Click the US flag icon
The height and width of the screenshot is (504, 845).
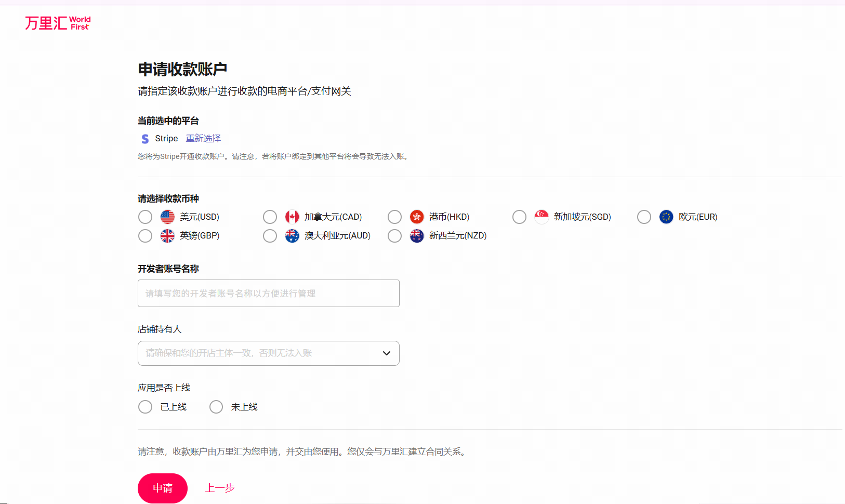[167, 217]
